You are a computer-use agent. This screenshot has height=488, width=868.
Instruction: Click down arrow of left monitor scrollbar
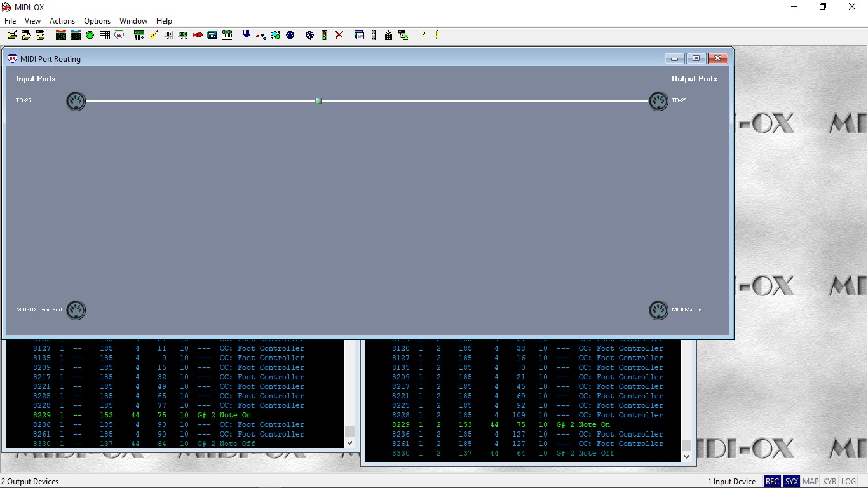pos(349,442)
